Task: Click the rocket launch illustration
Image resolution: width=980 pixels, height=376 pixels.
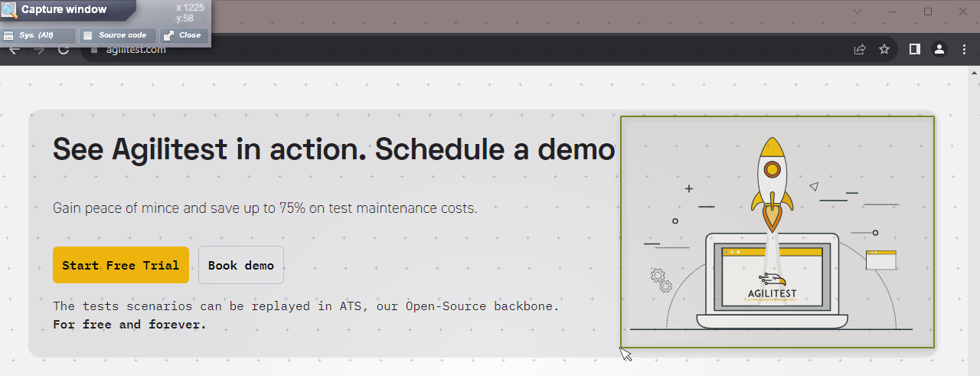Action: (777, 232)
